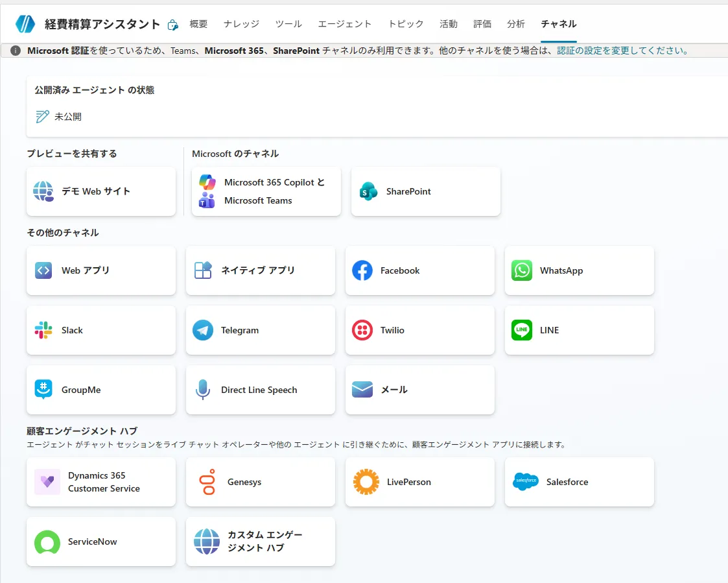The height and width of the screenshot is (583, 728).
Task: Click the GroupMe logo icon
Action: 43,390
